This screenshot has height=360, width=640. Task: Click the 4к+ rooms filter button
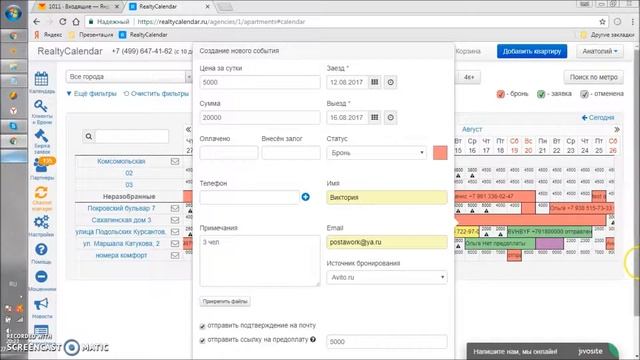469,77
